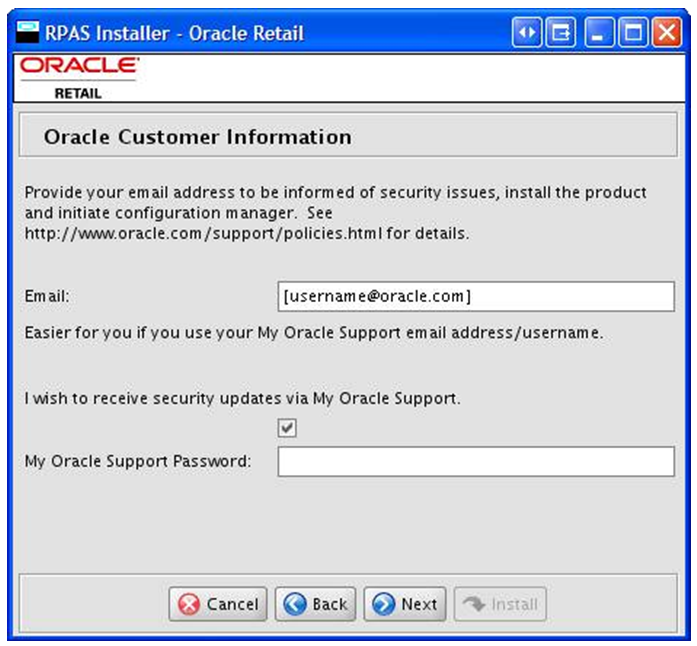
Task: Click the Cancel button
Action: pyautogui.click(x=218, y=604)
